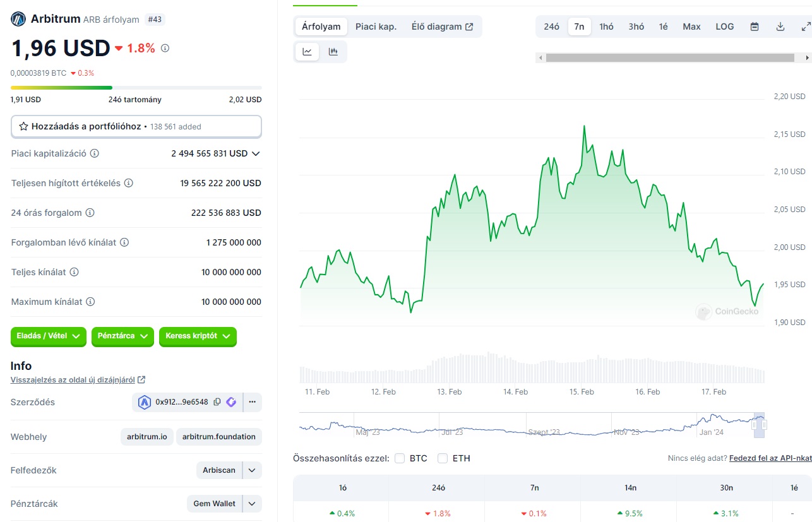Screen dimensions: 812x522
Task: Open feedback link external icon
Action: pos(141,380)
